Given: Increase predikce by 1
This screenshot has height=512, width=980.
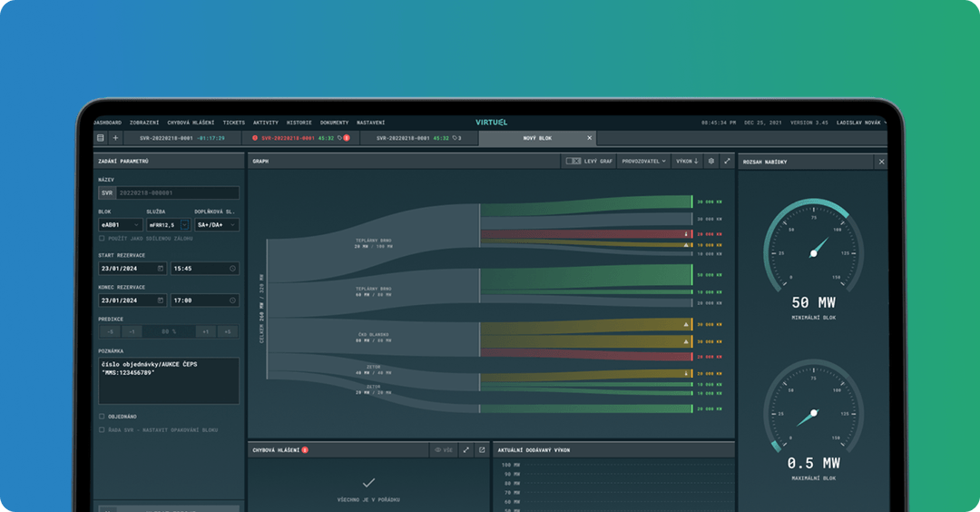Looking at the screenshot, I should click(206, 332).
